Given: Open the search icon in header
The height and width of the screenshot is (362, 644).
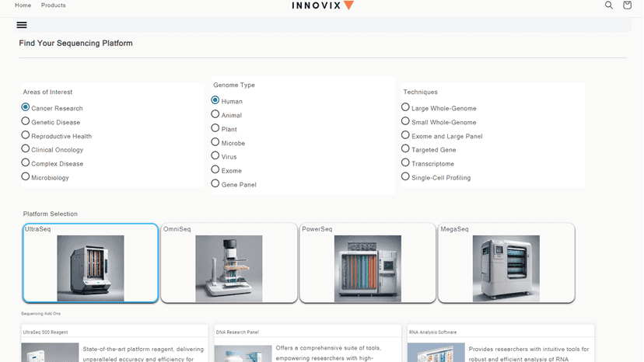Looking at the screenshot, I should [x=609, y=5].
